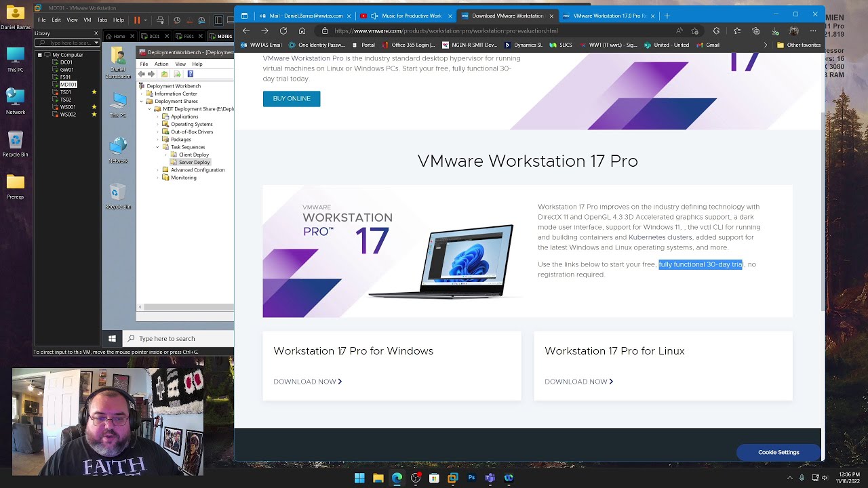The image size is (868, 488).
Task: Go to Edge home page icon
Action: coord(302,30)
